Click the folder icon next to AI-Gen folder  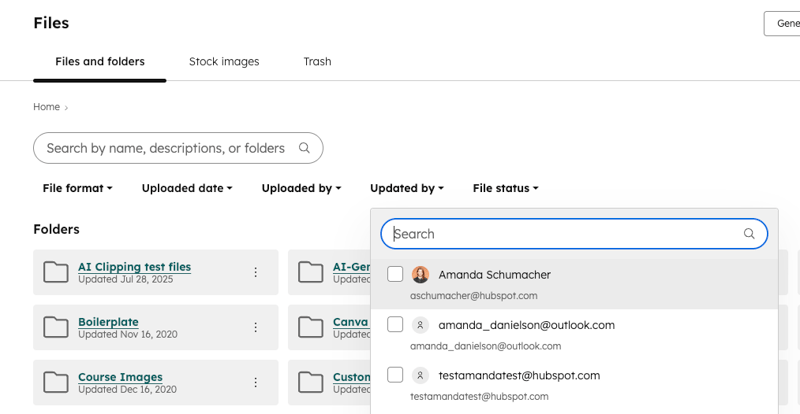click(x=311, y=272)
